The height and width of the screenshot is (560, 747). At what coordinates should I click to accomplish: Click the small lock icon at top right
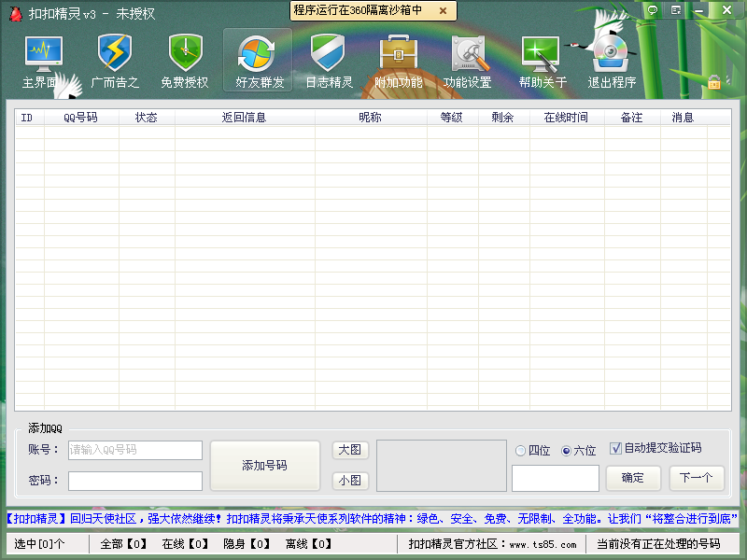(713, 82)
